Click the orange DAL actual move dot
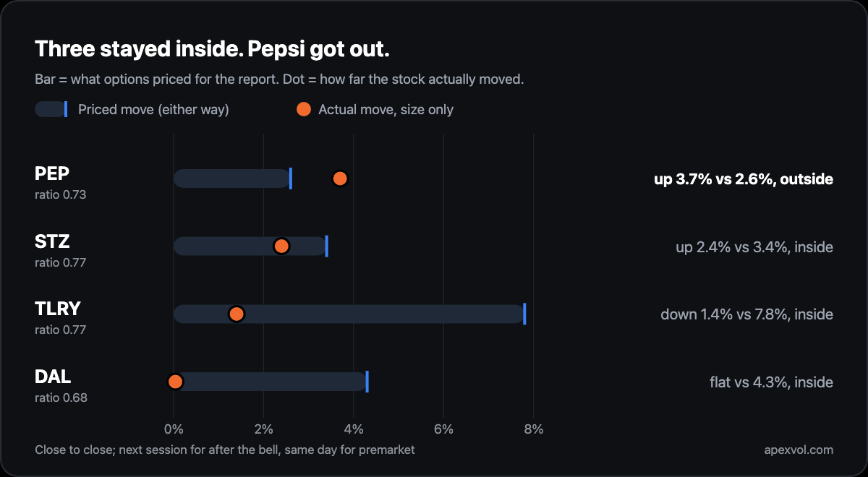Viewport: 868px width, 477px height. [174, 382]
